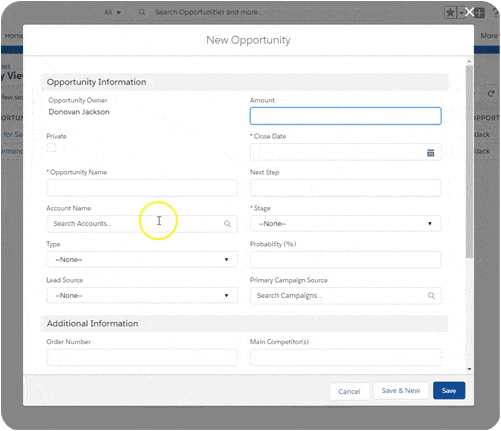This screenshot has height=431, width=501.
Task: Open the favorites list dropdown arrow
Action: tap(461, 13)
